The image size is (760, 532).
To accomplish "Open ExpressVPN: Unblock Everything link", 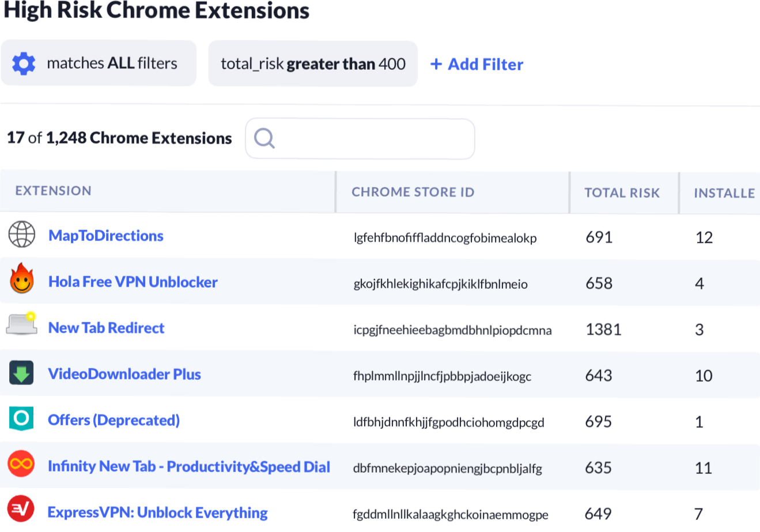I will click(x=157, y=512).
